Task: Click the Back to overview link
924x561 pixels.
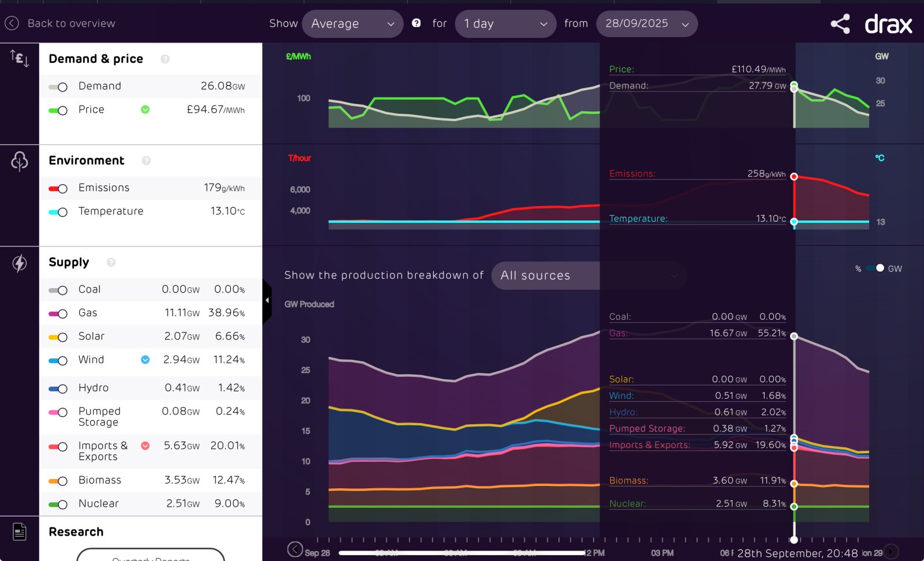Action: click(x=71, y=24)
